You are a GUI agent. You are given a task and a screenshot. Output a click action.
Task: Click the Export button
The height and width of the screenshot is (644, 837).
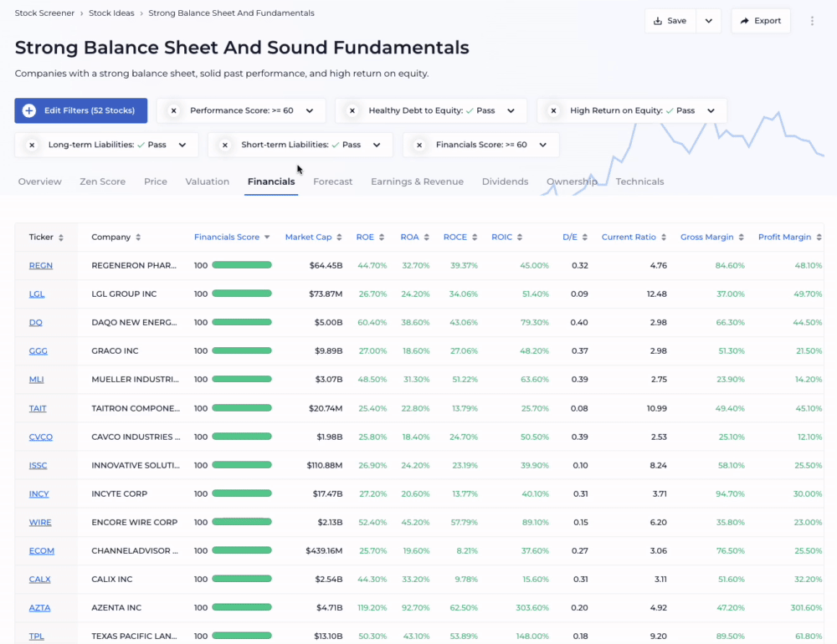click(760, 21)
